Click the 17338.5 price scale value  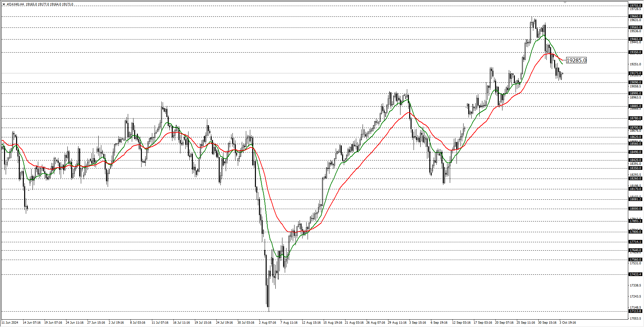pos(635,285)
